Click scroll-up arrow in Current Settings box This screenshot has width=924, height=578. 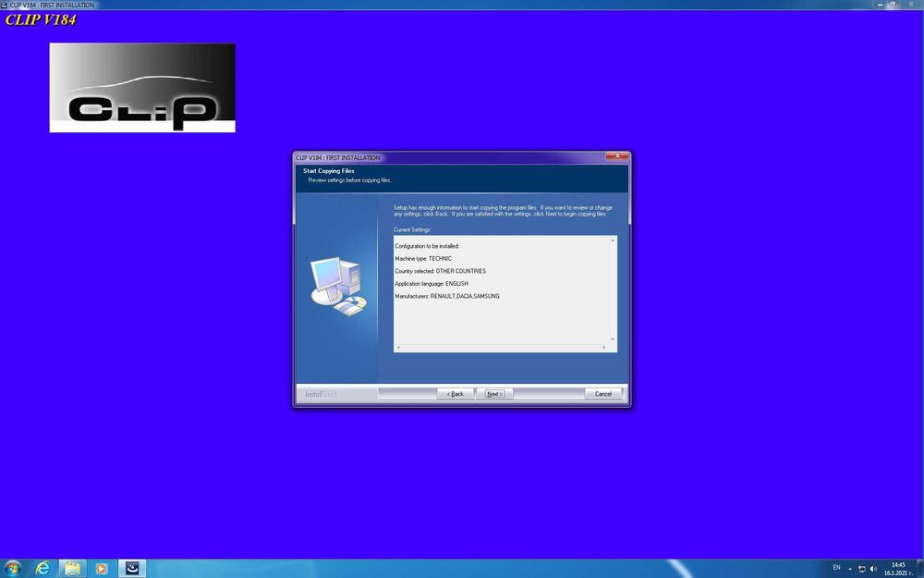click(613, 240)
